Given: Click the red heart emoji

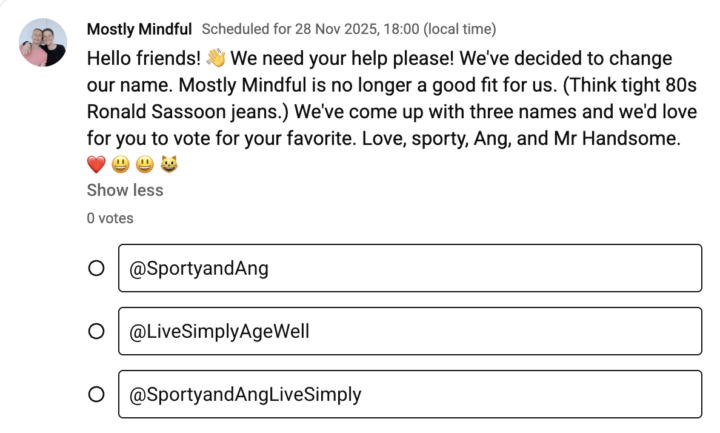Looking at the screenshot, I should pos(96,165).
